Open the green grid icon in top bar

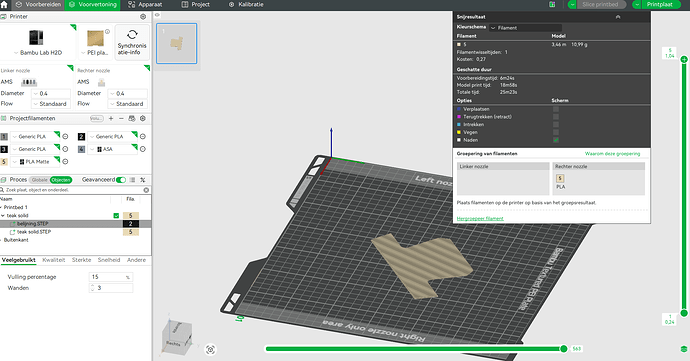552,4
